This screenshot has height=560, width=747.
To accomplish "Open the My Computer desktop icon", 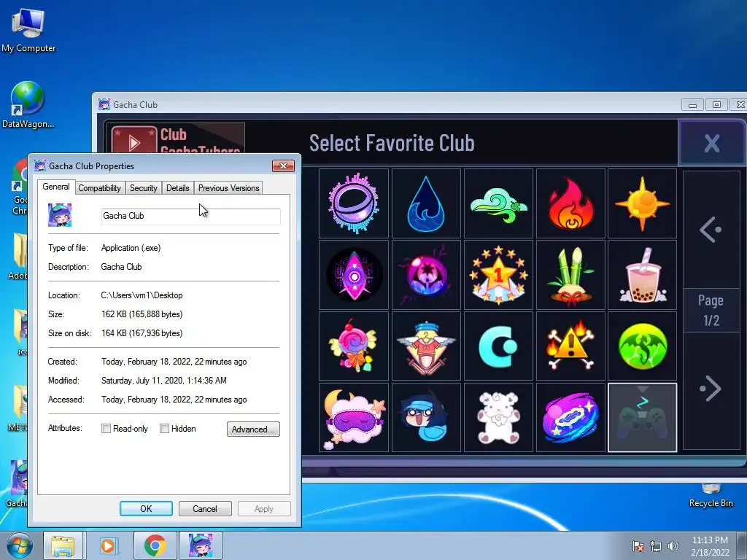I will click(28, 31).
